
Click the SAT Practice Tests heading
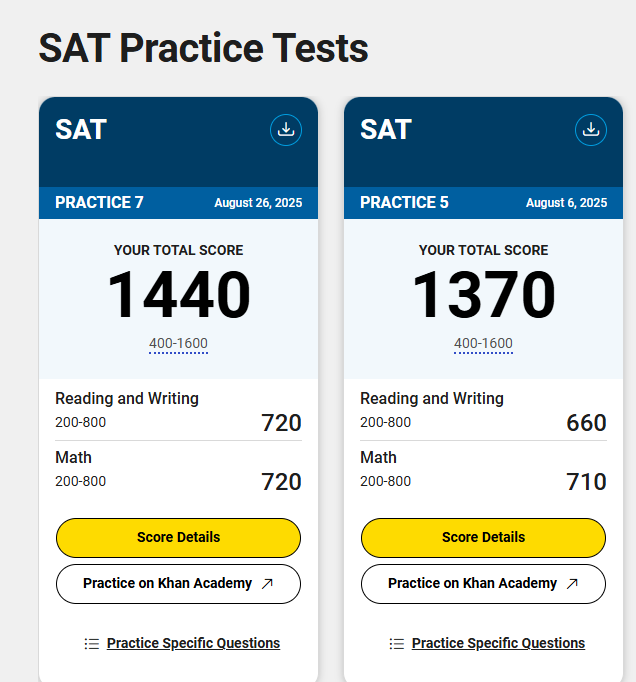[x=203, y=49]
